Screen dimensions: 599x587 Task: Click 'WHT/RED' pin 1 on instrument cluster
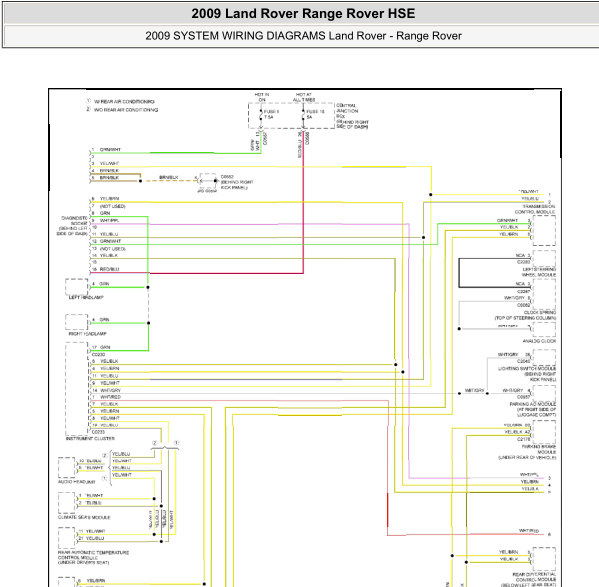110,397
